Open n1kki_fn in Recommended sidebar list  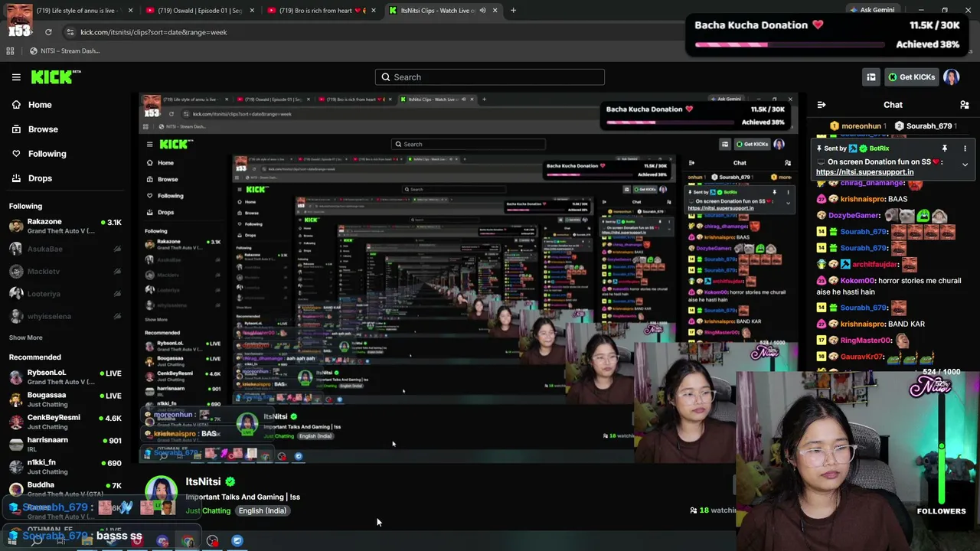pos(65,467)
